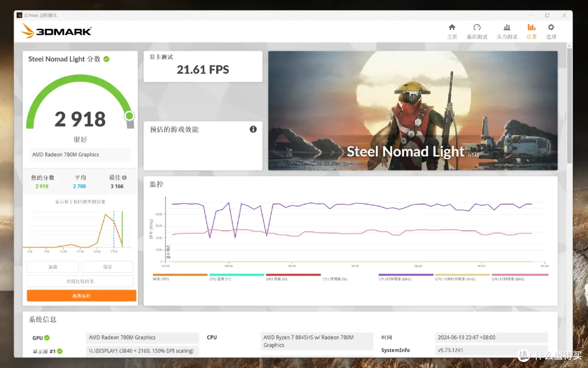
Task: Click the 3DMark logo
Action: coord(56,31)
